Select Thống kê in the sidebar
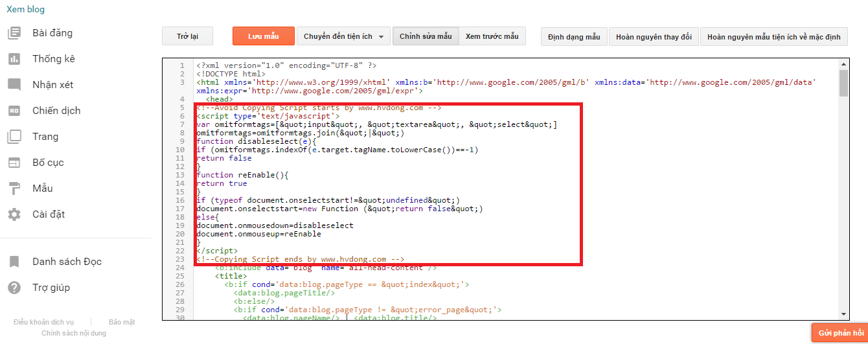The width and height of the screenshot is (868, 344). tap(54, 59)
